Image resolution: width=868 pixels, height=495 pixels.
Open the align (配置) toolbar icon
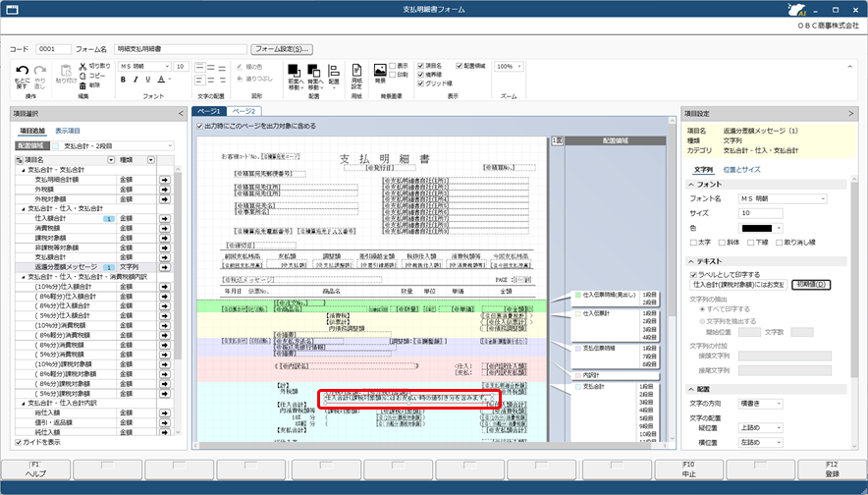334,71
